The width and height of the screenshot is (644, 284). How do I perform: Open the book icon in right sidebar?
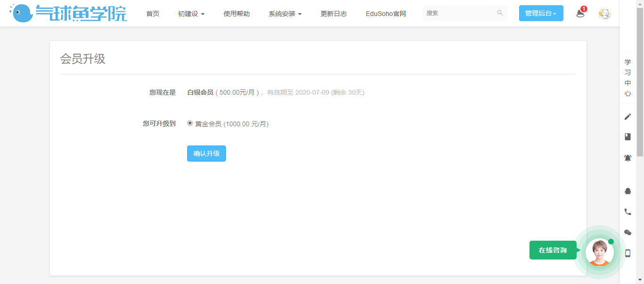pyautogui.click(x=627, y=137)
